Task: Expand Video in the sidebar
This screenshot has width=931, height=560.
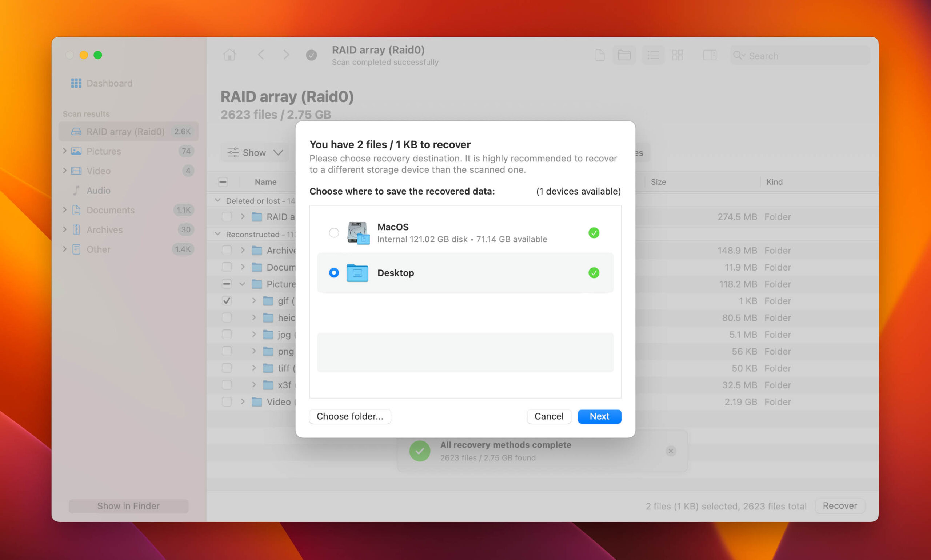Action: coord(64,171)
